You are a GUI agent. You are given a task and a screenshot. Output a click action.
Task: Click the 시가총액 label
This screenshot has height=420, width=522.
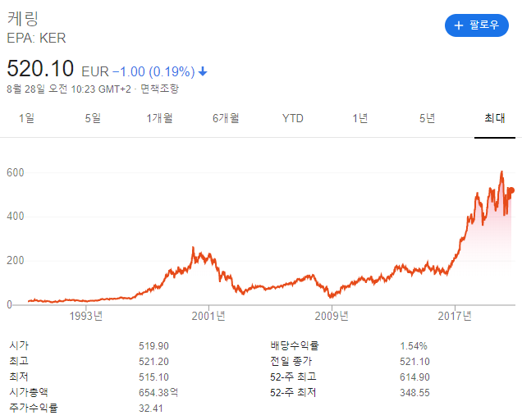pos(29,392)
